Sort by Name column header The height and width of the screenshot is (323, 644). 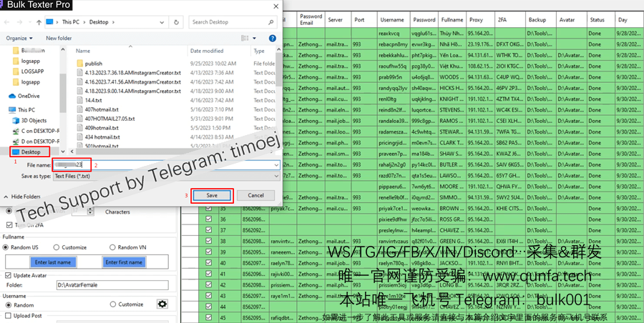pyautogui.click(x=82, y=51)
